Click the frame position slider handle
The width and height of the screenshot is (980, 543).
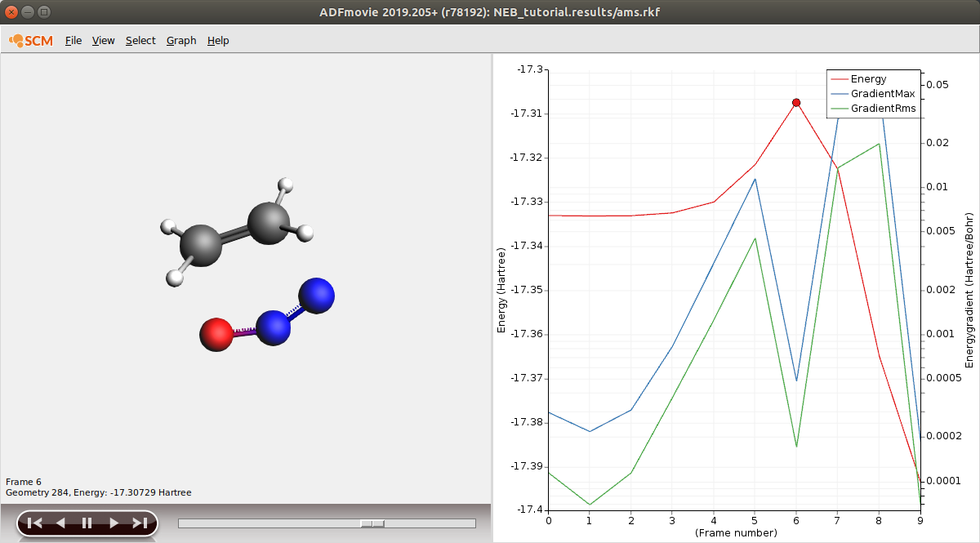(x=372, y=523)
